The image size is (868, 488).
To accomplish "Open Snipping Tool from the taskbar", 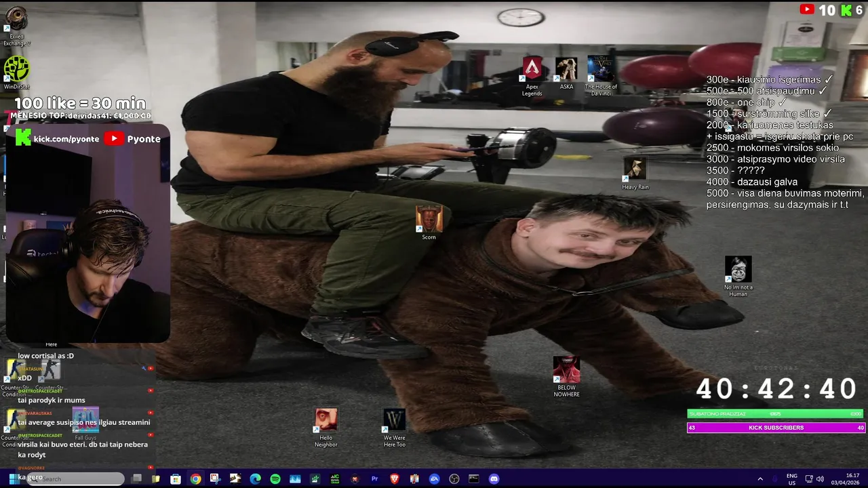I will tap(215, 479).
